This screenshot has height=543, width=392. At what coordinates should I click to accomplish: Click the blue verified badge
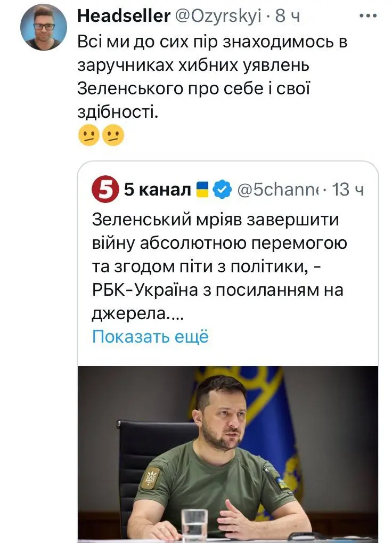click(222, 190)
